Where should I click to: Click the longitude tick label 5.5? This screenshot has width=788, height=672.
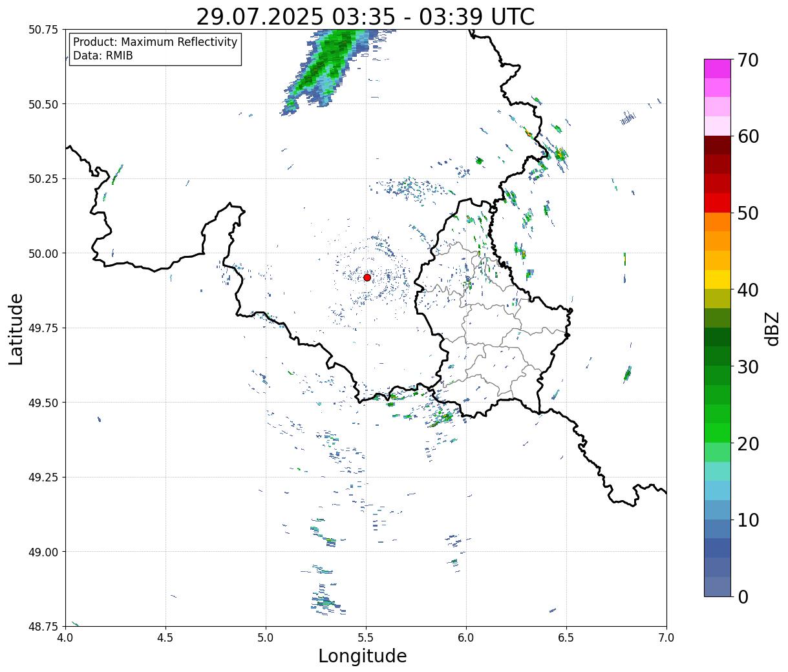coord(366,637)
